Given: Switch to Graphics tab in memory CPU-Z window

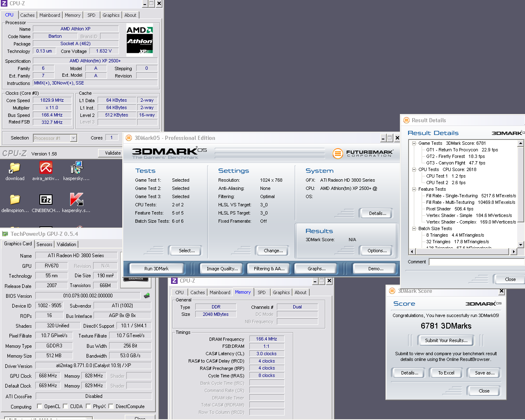Looking at the screenshot, I should click(281, 292).
